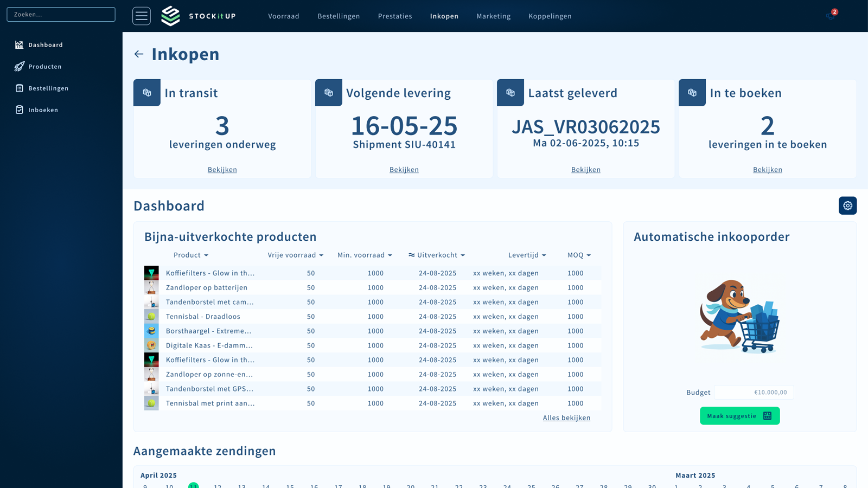Viewport: 868px width, 488px height.
Task: Focus the Zoeken search field
Action: click(61, 15)
